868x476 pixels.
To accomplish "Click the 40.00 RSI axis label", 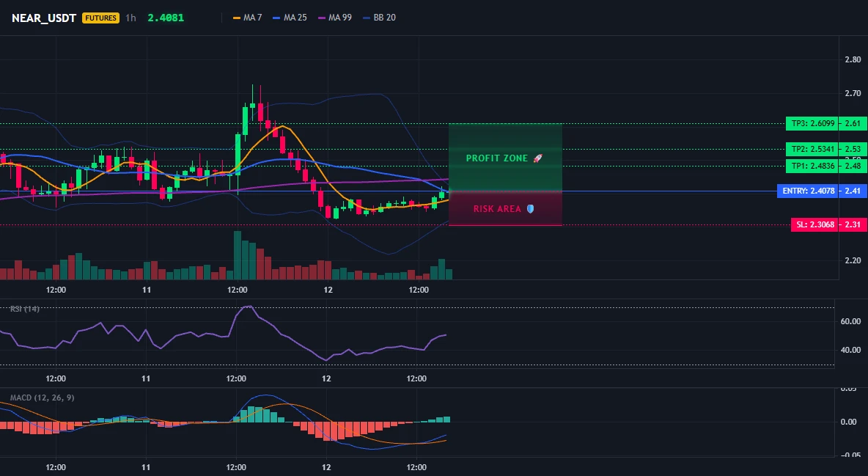I will click(x=851, y=350).
